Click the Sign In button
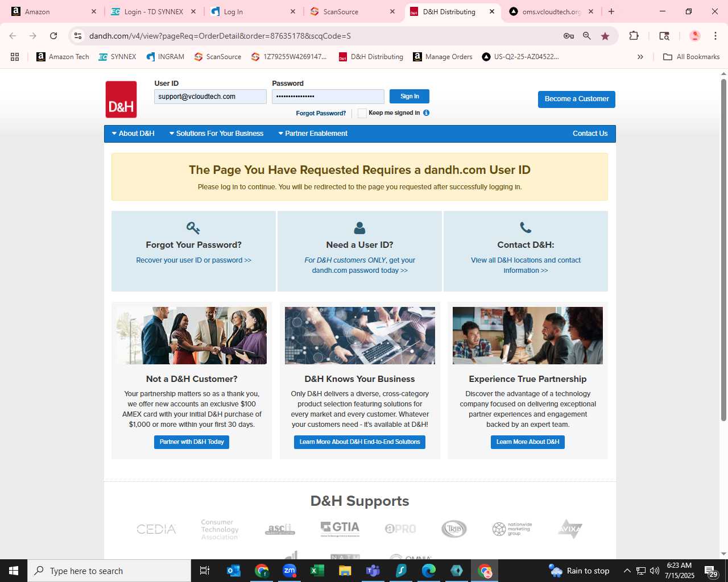Viewport: 728px width, 582px height. (409, 97)
